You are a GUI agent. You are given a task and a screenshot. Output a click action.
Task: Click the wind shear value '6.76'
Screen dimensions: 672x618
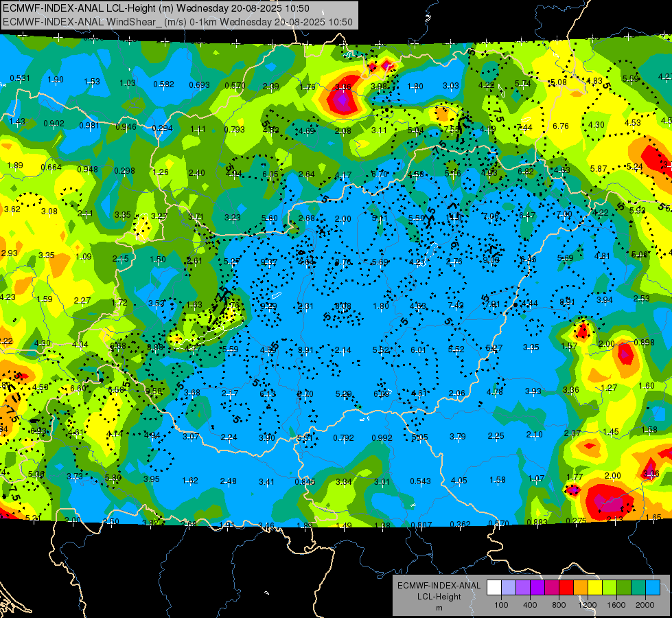point(561,126)
